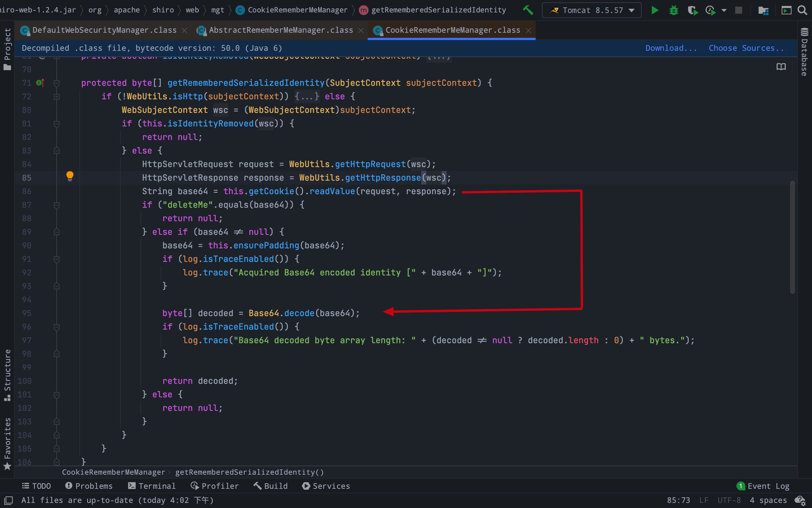This screenshot has height=508, width=812.
Task: Click the editor vertical scrollbar thumb
Action: (793, 237)
